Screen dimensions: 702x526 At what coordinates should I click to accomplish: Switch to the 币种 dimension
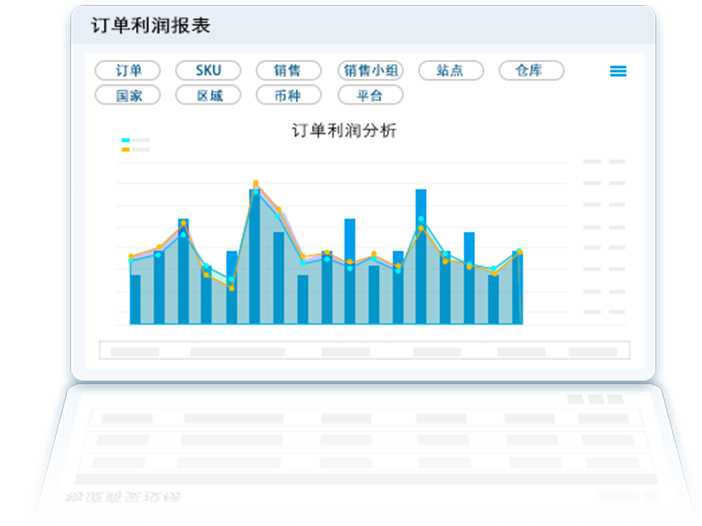pyautogui.click(x=289, y=96)
